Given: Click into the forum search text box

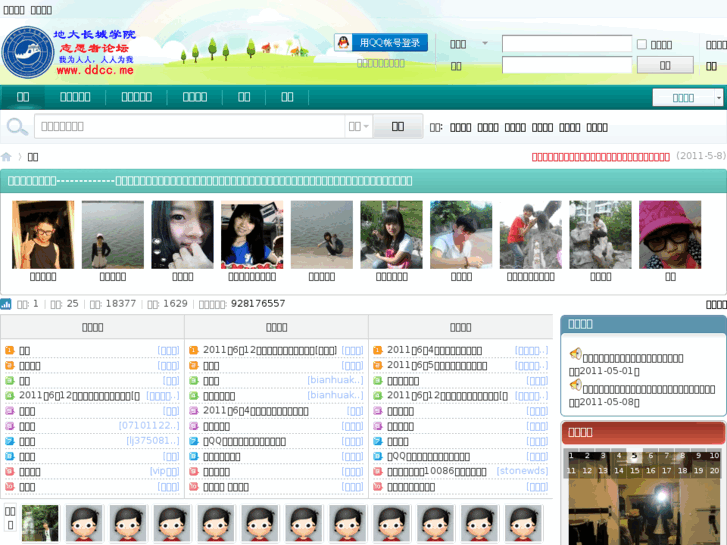Looking at the screenshot, I should point(190,126).
